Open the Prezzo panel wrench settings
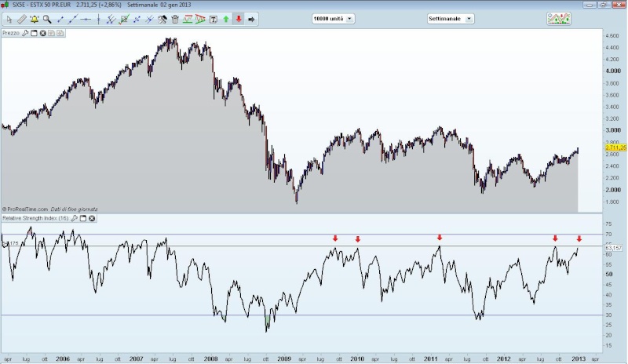 click(x=25, y=33)
